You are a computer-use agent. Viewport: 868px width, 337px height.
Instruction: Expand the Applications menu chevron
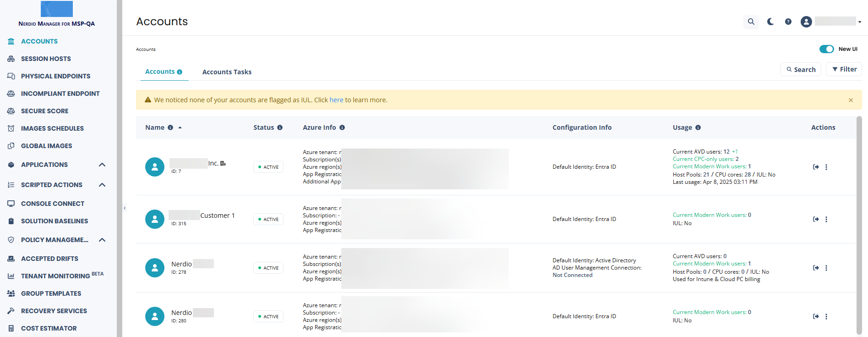click(x=102, y=165)
